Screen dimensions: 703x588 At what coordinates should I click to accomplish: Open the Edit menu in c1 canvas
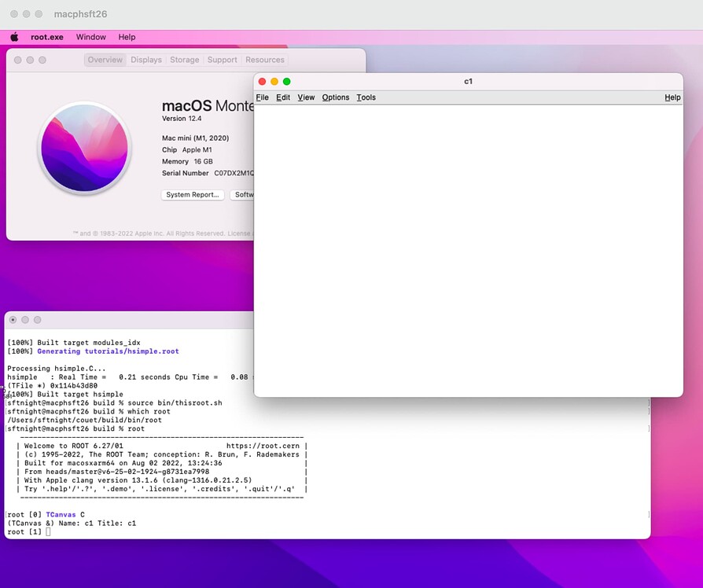pos(283,97)
